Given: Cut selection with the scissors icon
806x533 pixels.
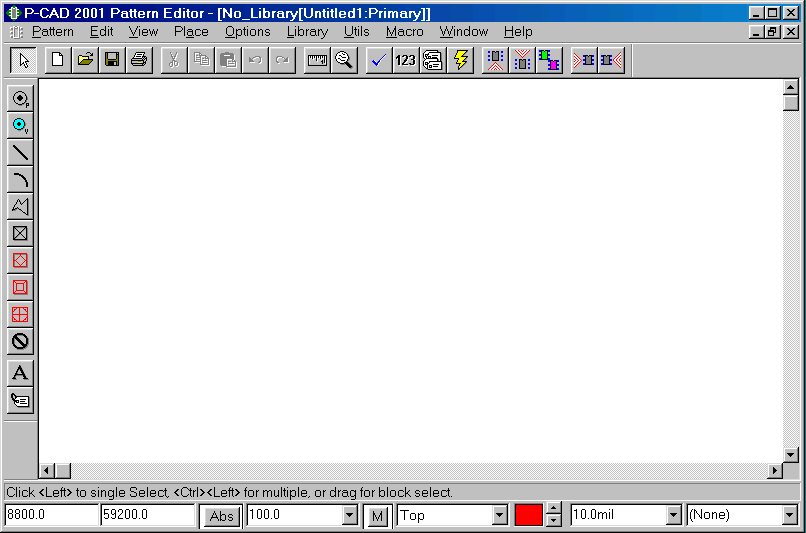Looking at the screenshot, I should click(174, 60).
